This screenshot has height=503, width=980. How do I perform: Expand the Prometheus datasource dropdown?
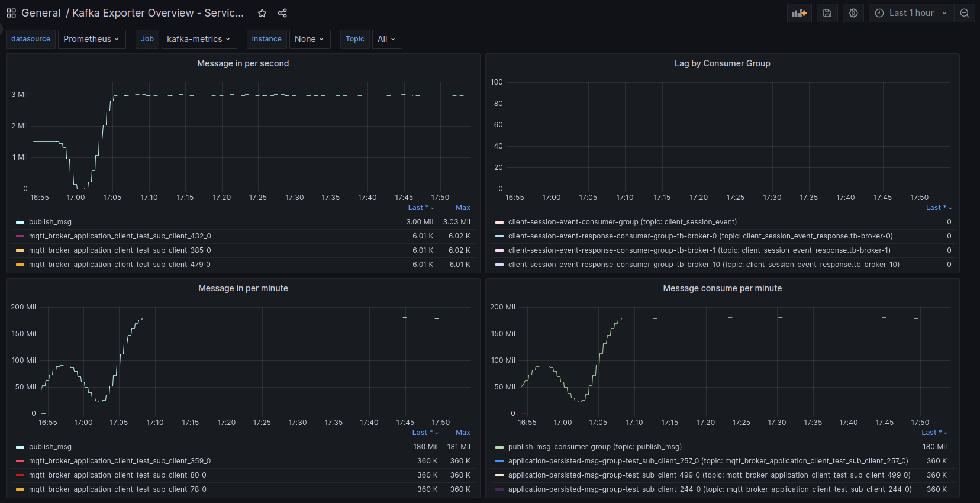click(x=92, y=39)
